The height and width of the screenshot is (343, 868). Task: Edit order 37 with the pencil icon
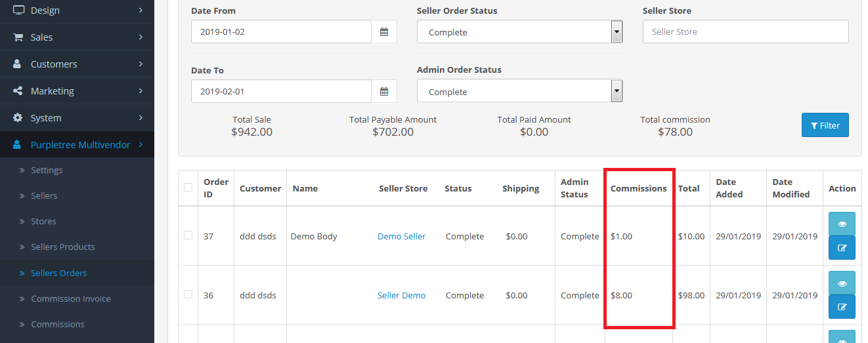[842, 247]
